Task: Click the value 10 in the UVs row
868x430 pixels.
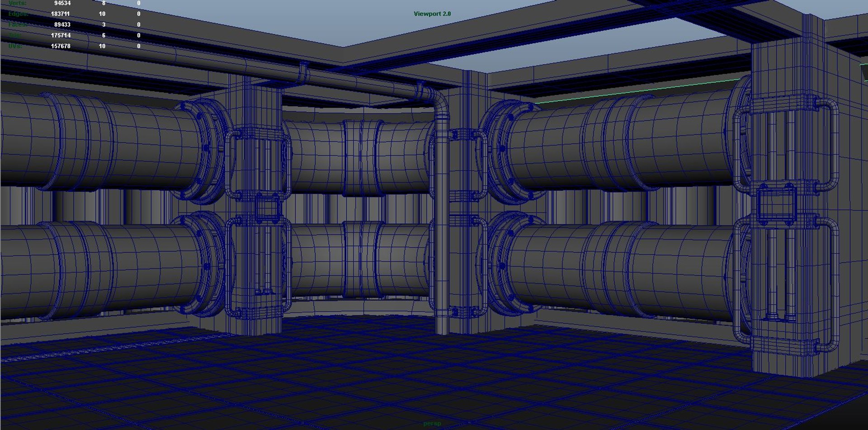Action: tap(102, 46)
